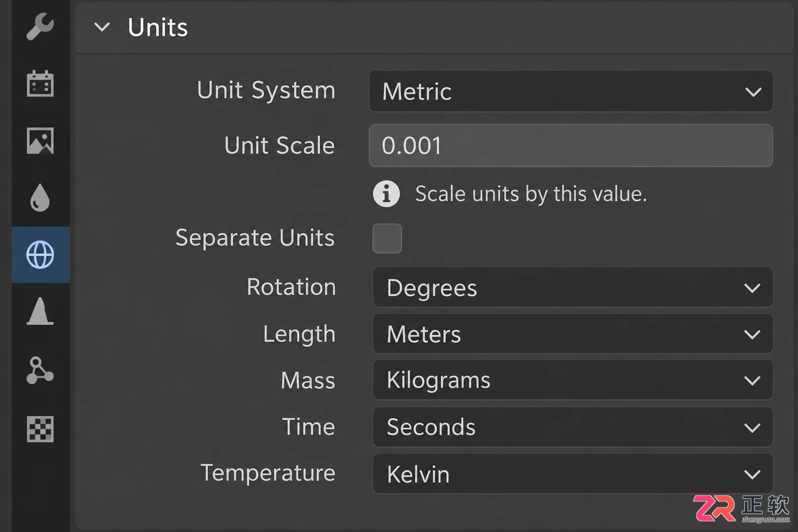Open the Time Seconds dropdown
The height and width of the screenshot is (532, 798).
click(572, 427)
